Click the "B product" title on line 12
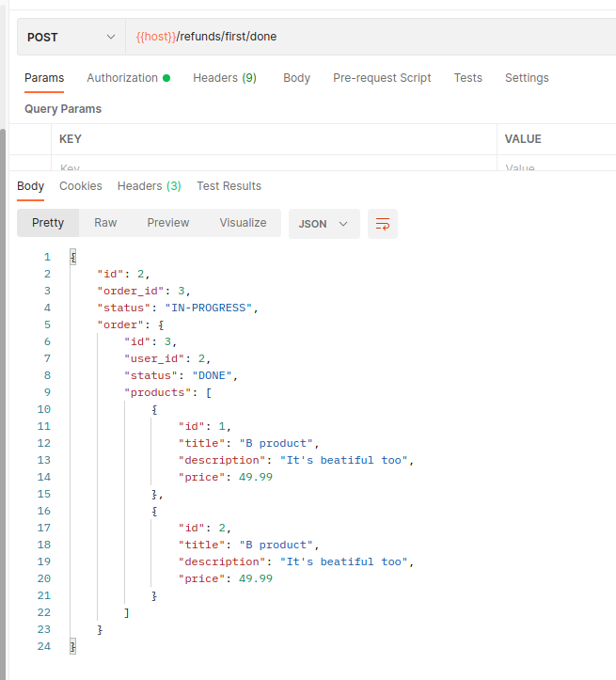The image size is (616, 680). 276,443
